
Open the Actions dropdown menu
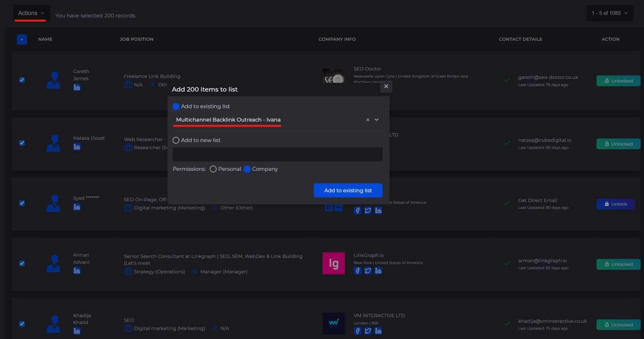coord(31,13)
